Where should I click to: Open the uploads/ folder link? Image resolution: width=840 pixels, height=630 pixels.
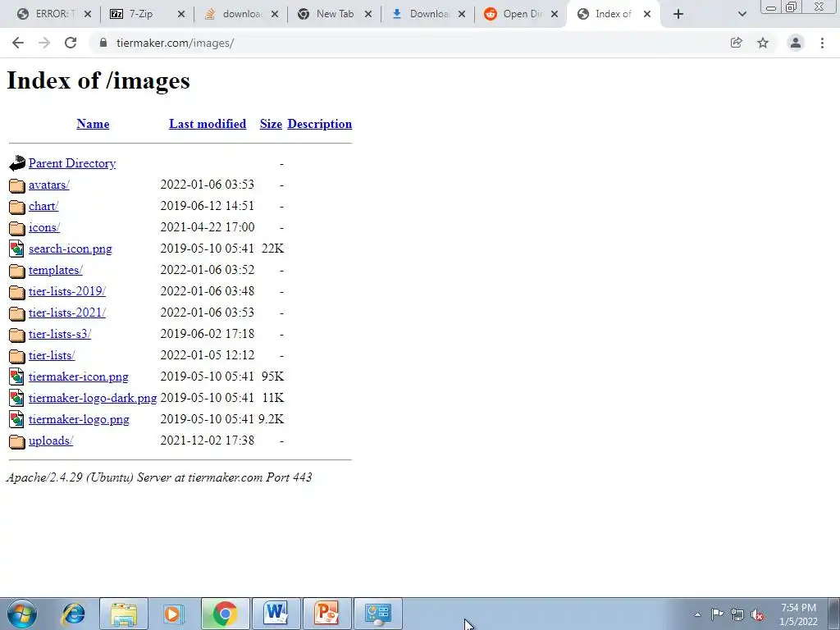[50, 441]
